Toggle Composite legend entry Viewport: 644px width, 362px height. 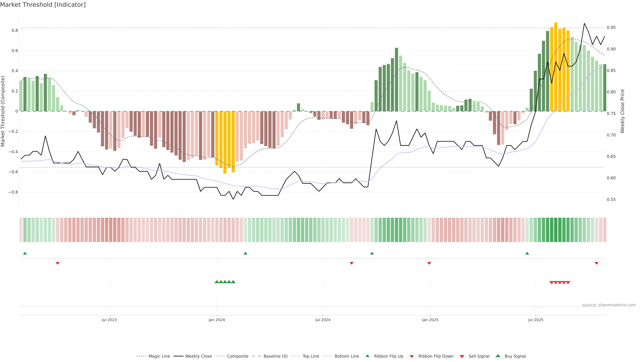[x=237, y=356]
